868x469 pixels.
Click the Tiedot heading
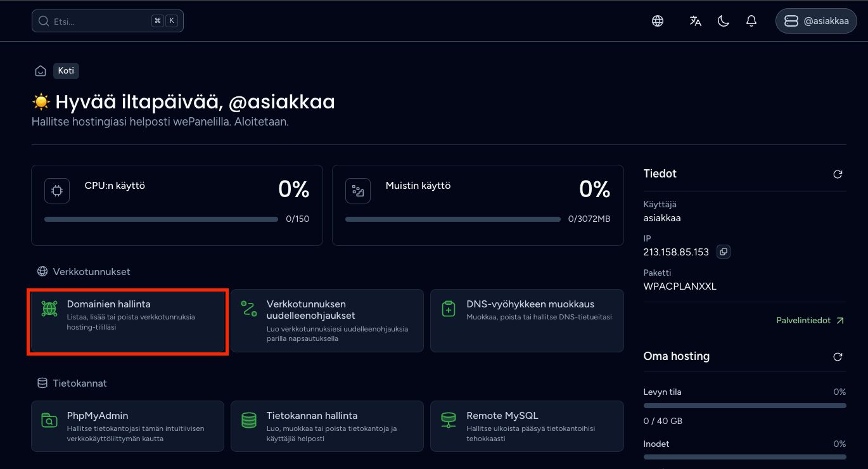[660, 174]
